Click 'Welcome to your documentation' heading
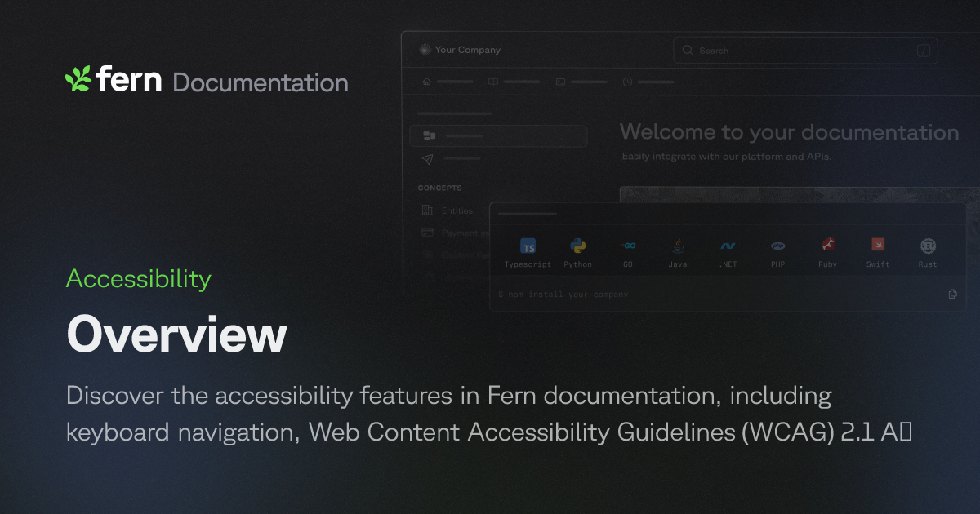The width and height of the screenshot is (980, 514). point(789,132)
